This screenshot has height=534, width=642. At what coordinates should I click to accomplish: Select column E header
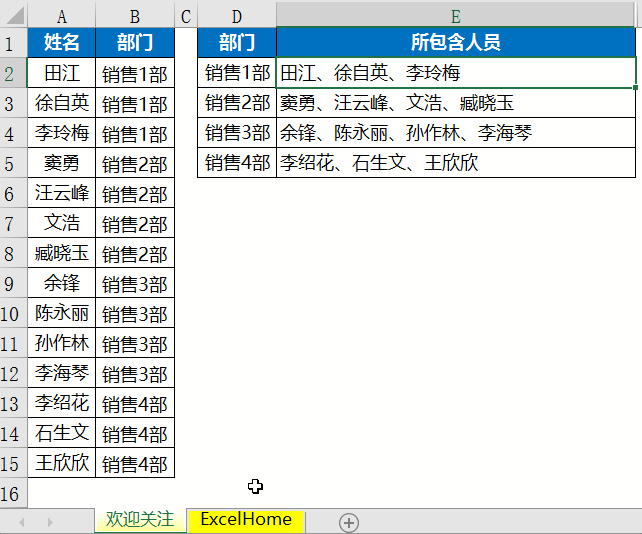pyautogui.click(x=456, y=16)
